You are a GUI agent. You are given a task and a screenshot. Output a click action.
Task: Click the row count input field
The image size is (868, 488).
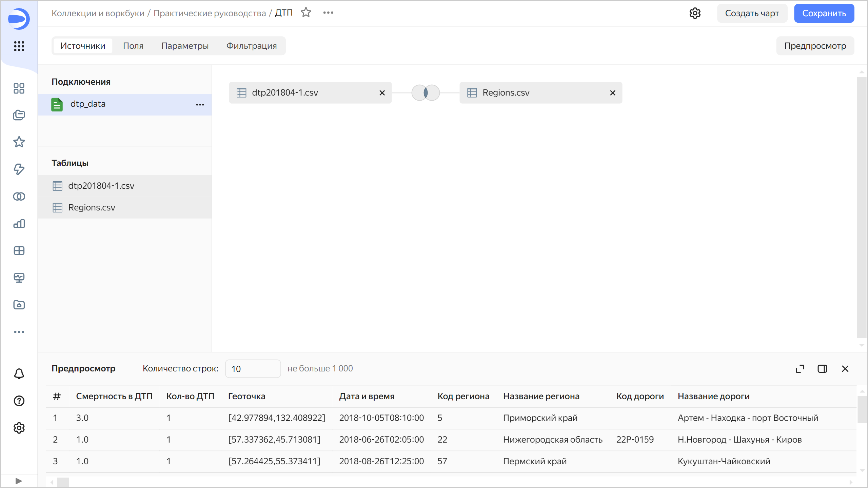pyautogui.click(x=253, y=369)
